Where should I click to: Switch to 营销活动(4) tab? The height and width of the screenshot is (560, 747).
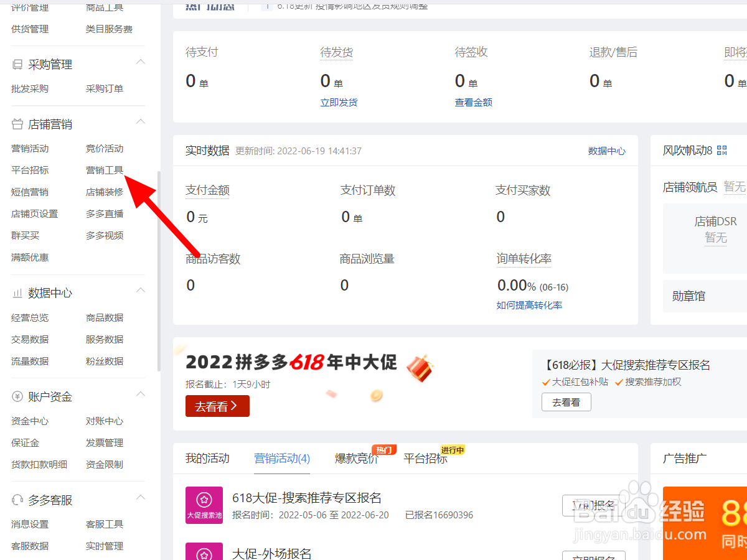tap(282, 459)
